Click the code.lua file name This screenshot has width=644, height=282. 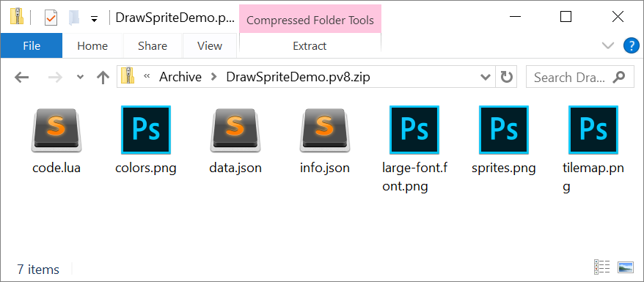[56, 168]
